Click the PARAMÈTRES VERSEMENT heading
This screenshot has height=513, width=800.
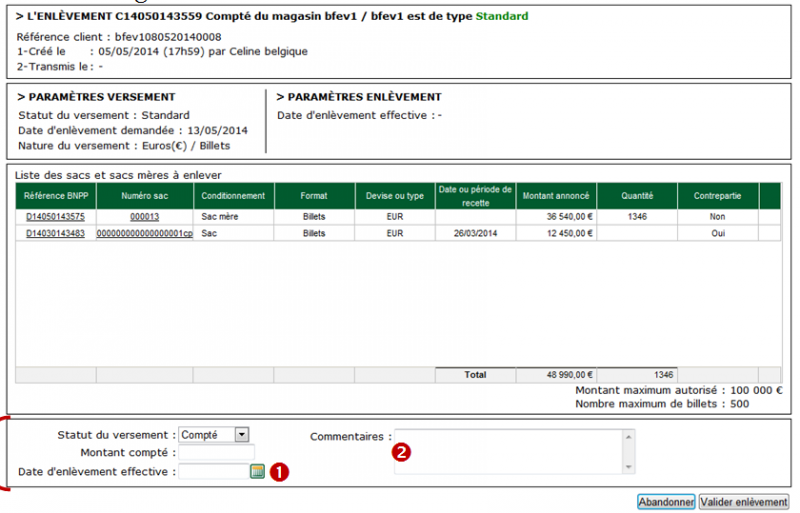pos(96,97)
